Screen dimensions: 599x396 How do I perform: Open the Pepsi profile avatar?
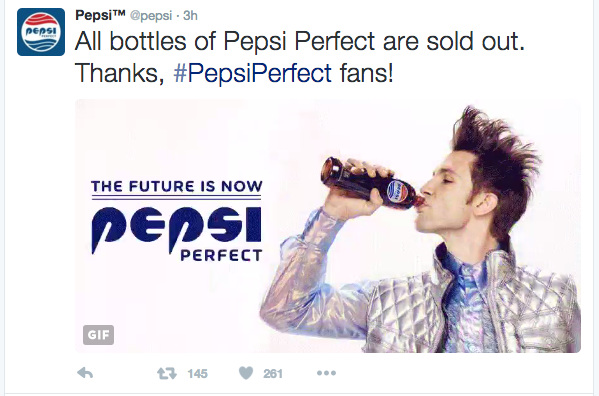point(41,32)
